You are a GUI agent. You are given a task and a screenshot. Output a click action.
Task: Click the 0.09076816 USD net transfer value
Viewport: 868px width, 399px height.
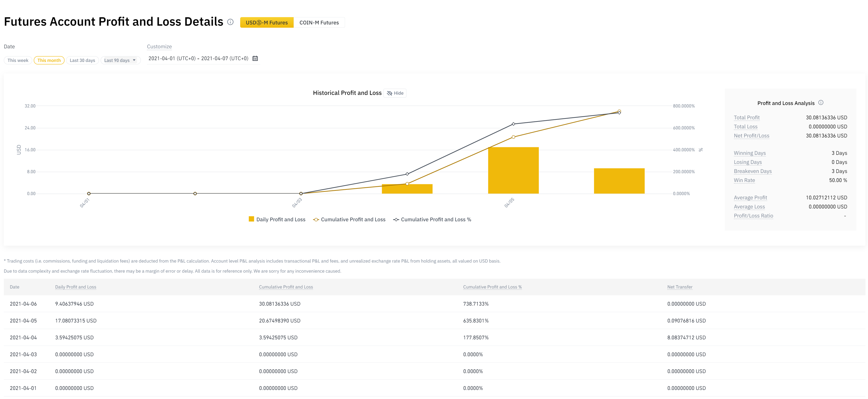tap(686, 321)
